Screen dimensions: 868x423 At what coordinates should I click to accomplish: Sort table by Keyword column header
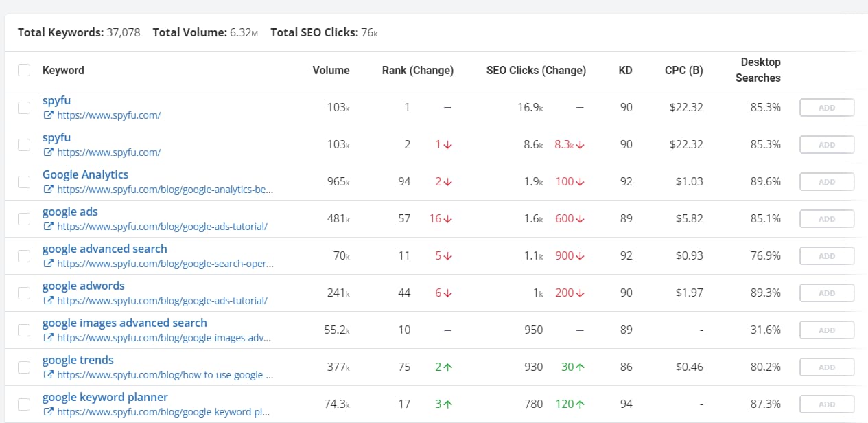[x=63, y=70]
